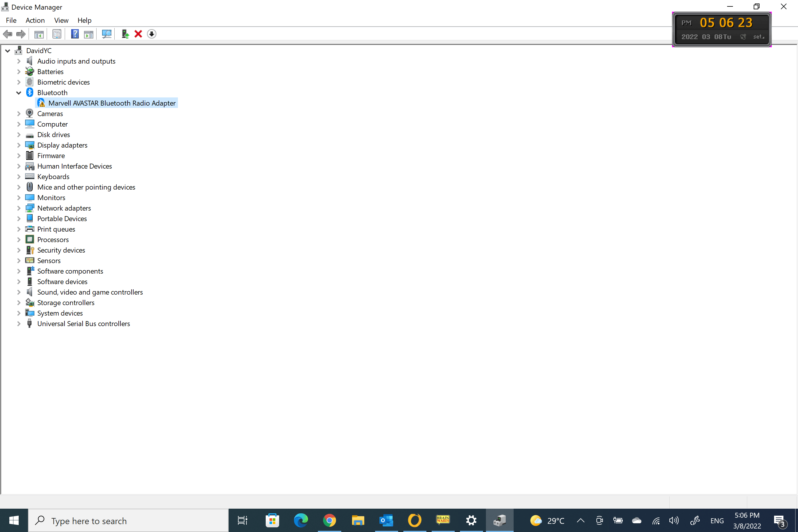Screen dimensions: 798x532
Task: Click the Disable device down-arrow icon
Action: [152, 34]
